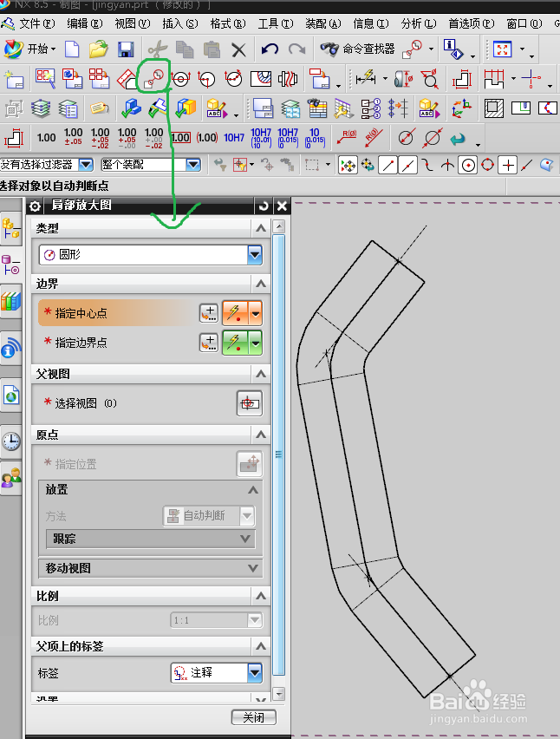The image size is (560, 739).
Task: Open the 插入(S) menu
Action: [x=180, y=23]
